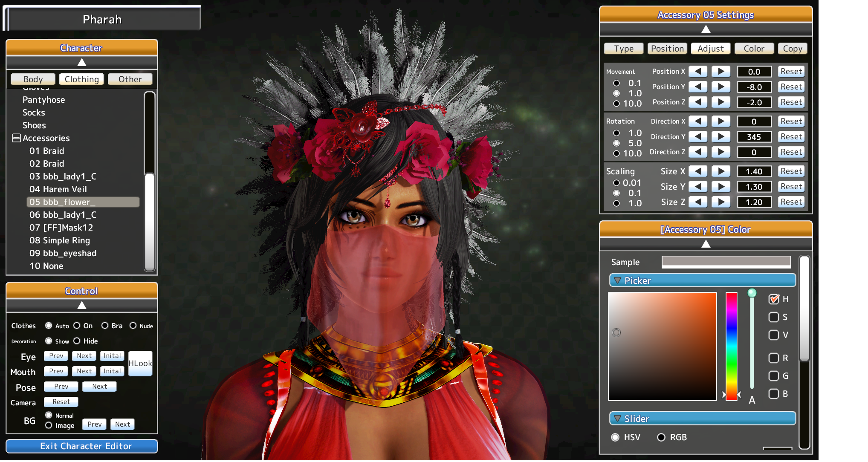Increase Direction Y with right arrow

point(721,137)
